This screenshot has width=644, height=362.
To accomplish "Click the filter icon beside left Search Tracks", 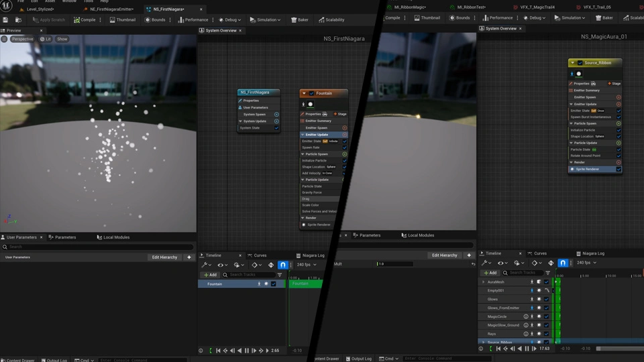I will click(x=280, y=275).
